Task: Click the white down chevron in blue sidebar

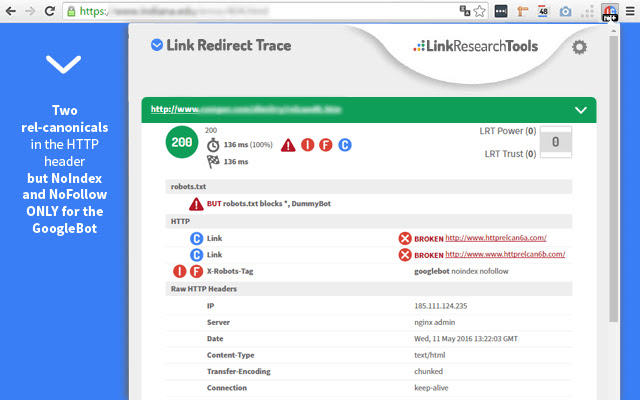Action: click(x=63, y=65)
